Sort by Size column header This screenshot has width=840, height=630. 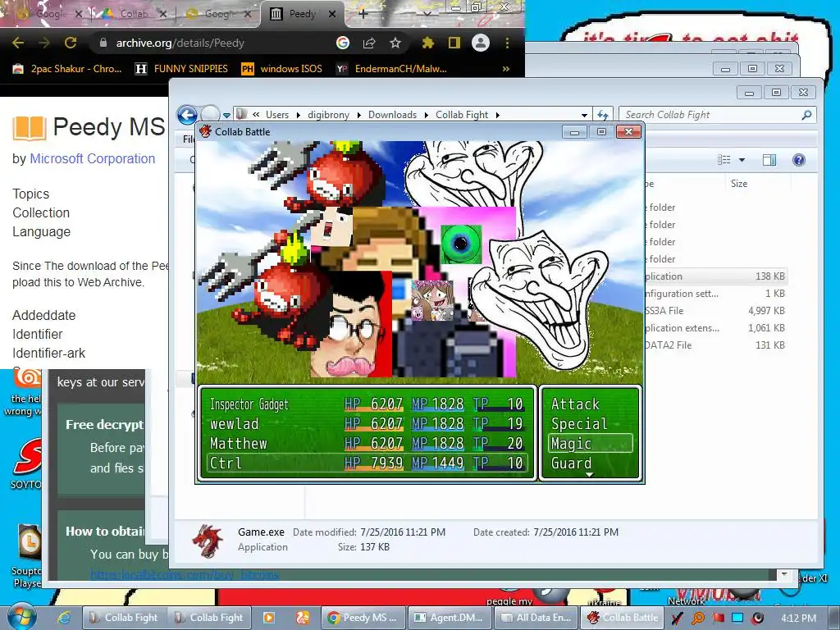click(x=739, y=183)
